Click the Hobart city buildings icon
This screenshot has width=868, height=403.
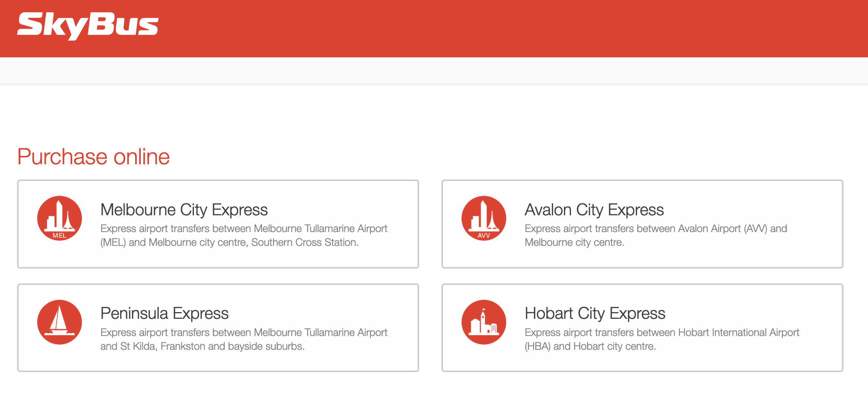[x=484, y=322]
